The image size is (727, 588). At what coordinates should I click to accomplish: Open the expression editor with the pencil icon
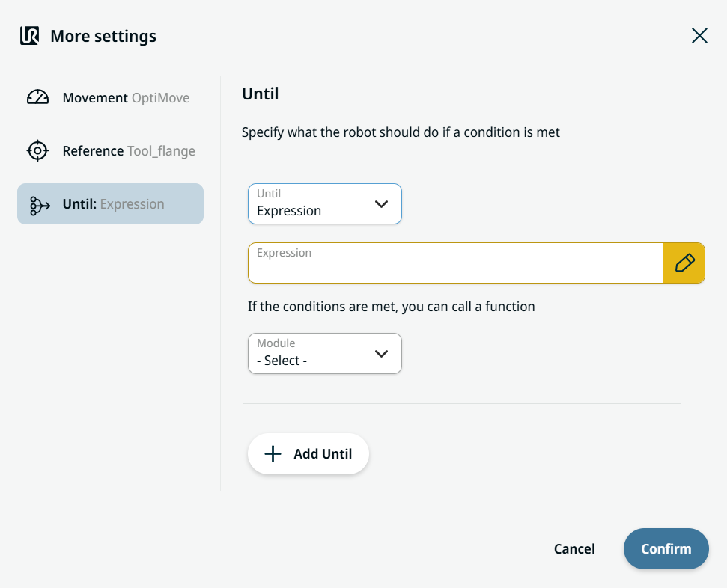tap(684, 263)
